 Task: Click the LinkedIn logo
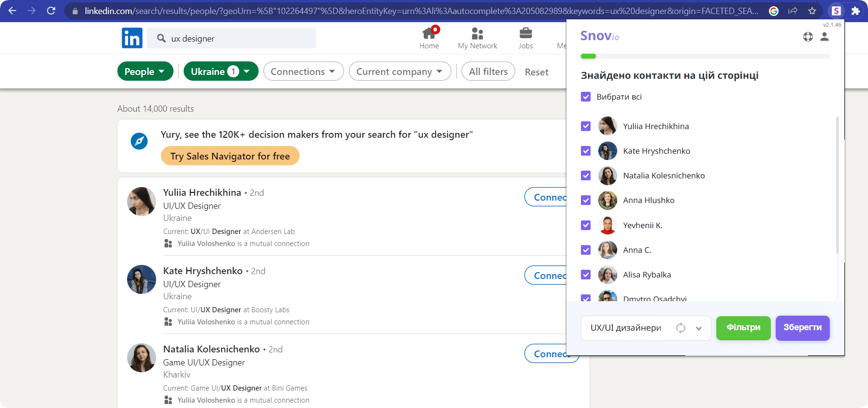(x=132, y=38)
